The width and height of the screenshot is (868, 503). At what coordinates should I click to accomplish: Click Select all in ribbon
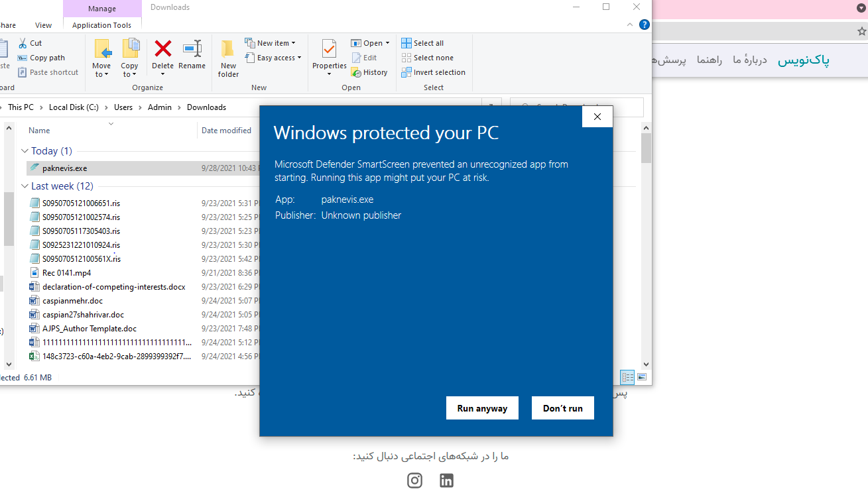click(x=422, y=43)
